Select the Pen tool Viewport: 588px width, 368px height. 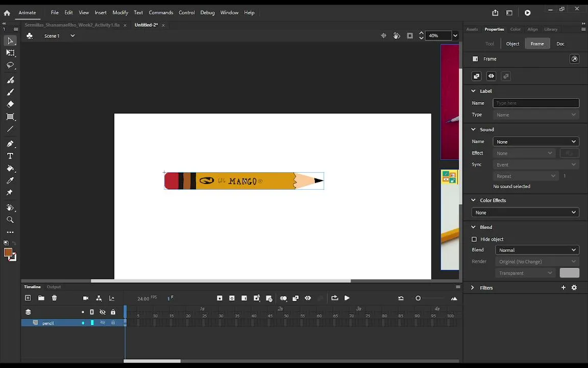click(10, 144)
